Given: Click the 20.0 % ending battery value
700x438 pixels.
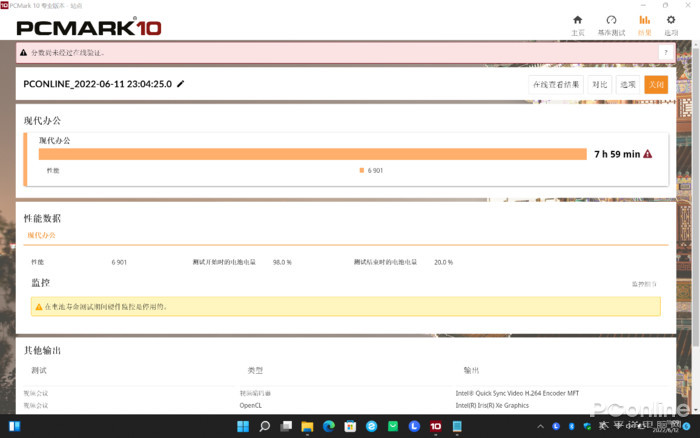Looking at the screenshot, I should 443,262.
